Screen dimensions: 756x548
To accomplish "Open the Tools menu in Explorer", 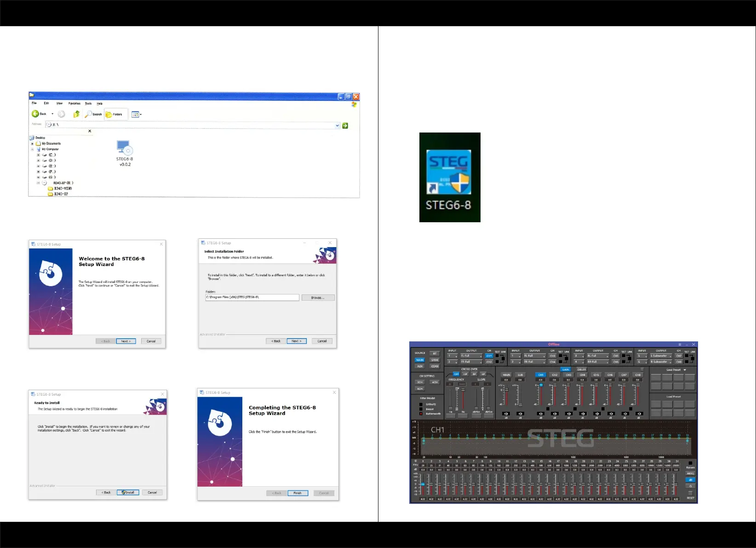I will pos(88,104).
